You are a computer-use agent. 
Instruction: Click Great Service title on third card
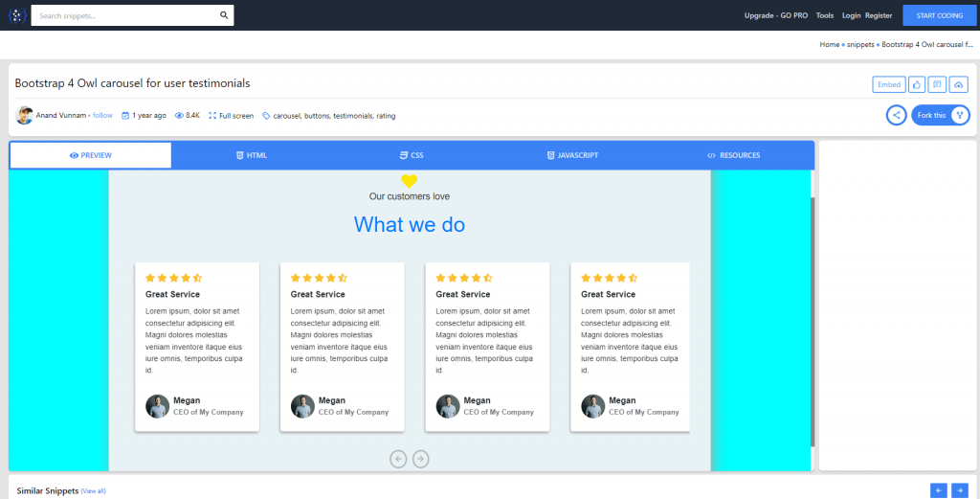tap(463, 294)
